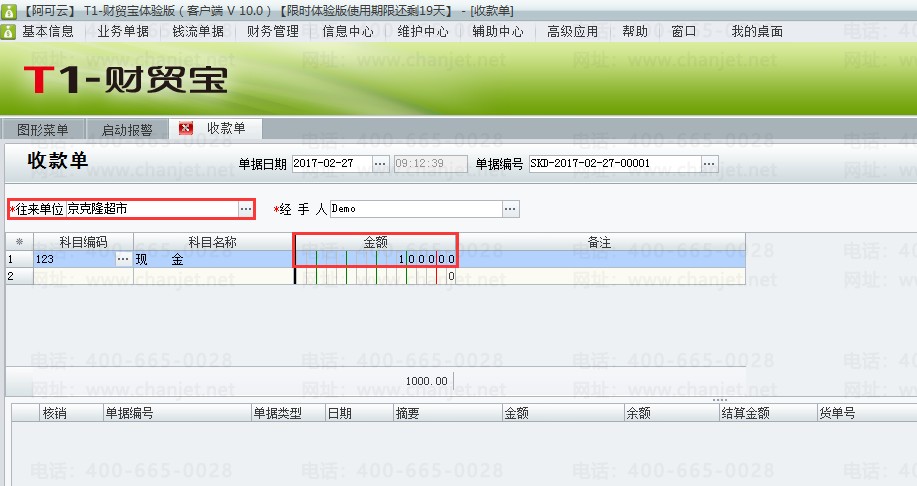This screenshot has height=486, width=917.
Task: Click the 摘要 column header
Action: pos(448,413)
